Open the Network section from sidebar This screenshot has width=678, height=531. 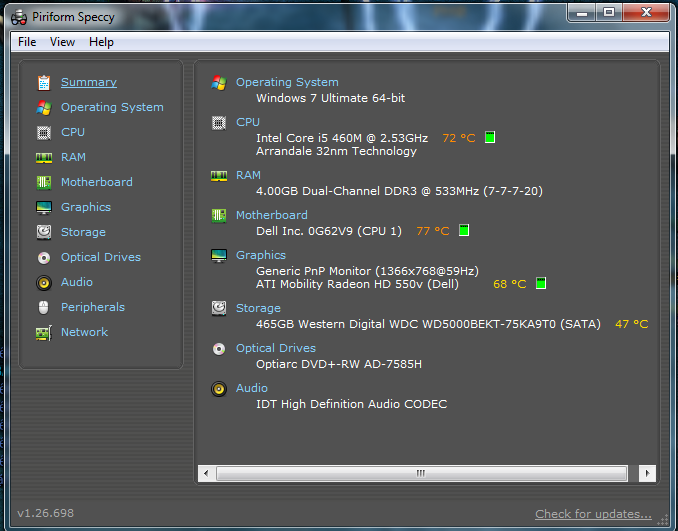coord(84,332)
